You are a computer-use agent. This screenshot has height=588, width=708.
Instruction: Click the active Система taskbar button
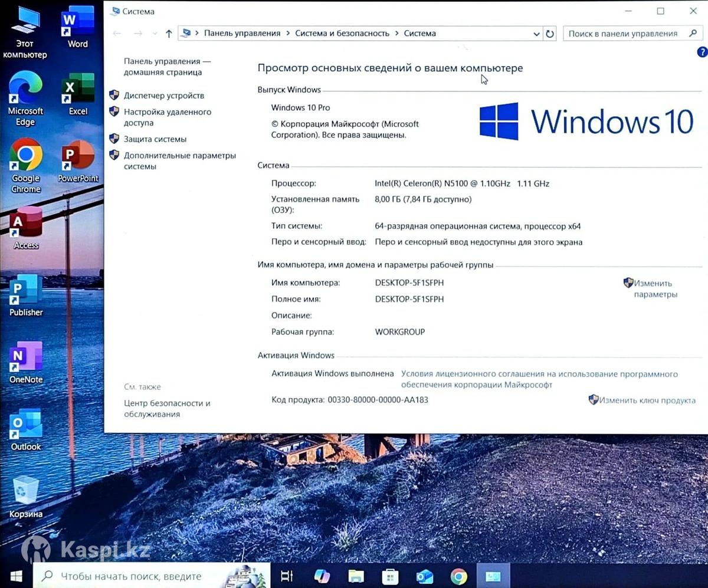(x=493, y=576)
